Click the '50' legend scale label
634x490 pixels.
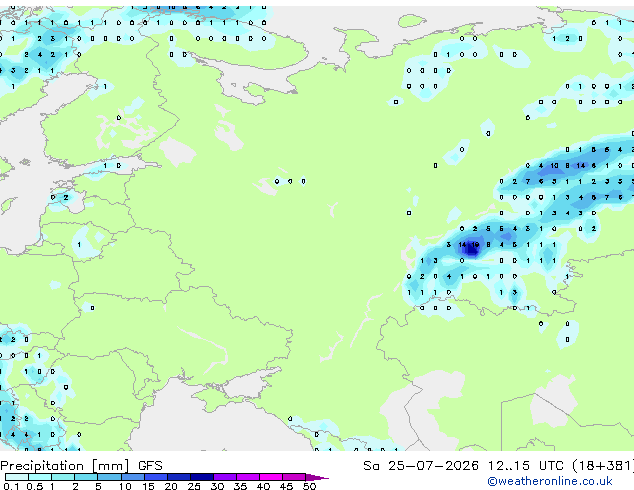point(309,486)
